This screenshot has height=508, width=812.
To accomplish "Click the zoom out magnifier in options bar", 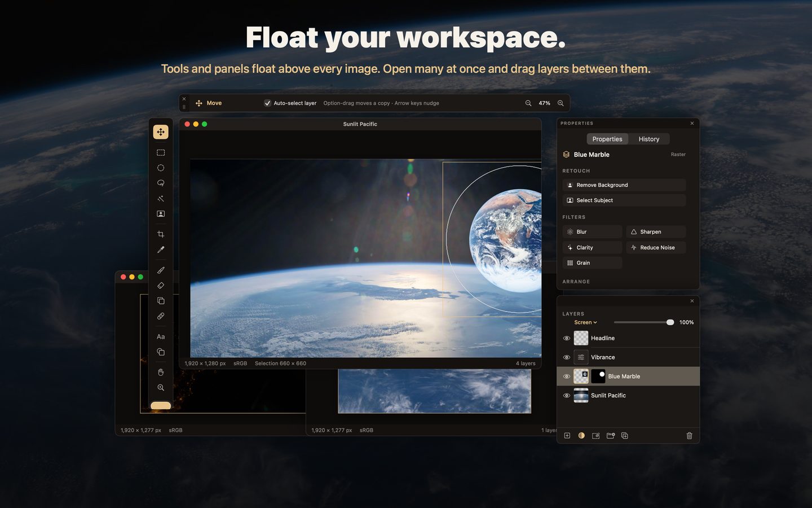I will tap(528, 103).
